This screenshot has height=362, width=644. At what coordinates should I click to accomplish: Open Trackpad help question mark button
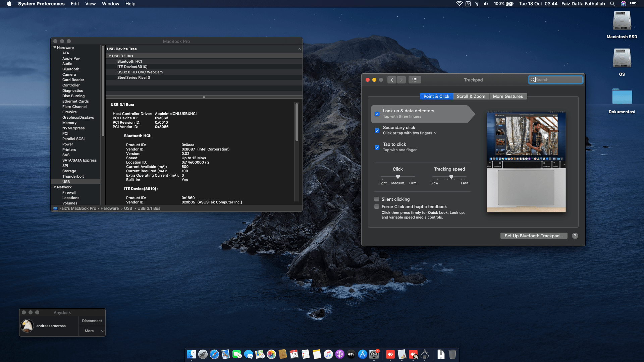[x=575, y=236]
